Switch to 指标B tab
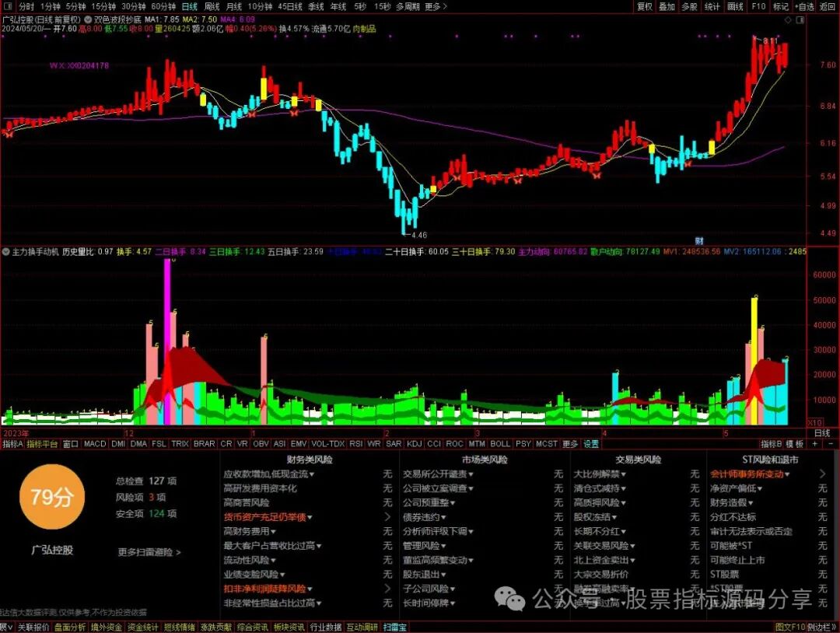The width and height of the screenshot is (840, 633). pos(771,444)
